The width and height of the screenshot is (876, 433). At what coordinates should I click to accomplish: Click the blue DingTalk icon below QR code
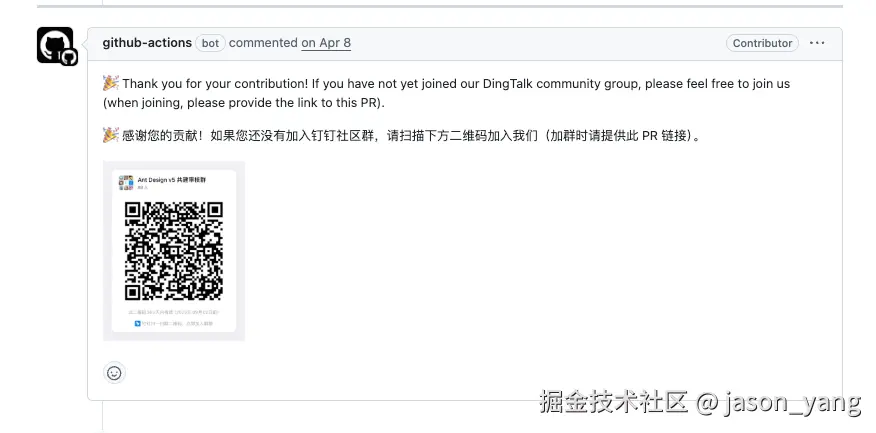[x=137, y=323]
